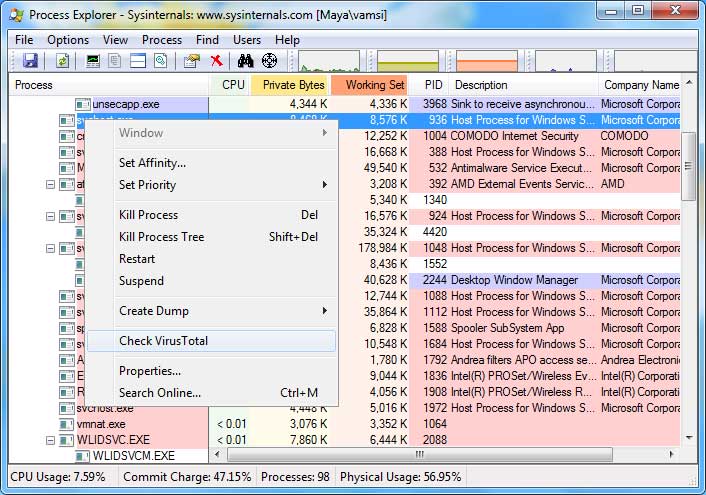706x495 pixels.
Task: Sort by the Description column header
Action: pos(524,85)
